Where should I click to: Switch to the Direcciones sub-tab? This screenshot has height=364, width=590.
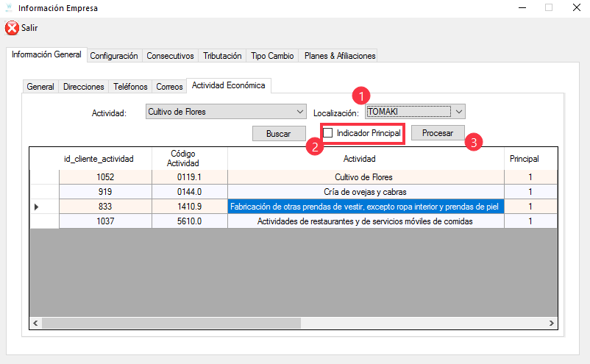pos(84,87)
